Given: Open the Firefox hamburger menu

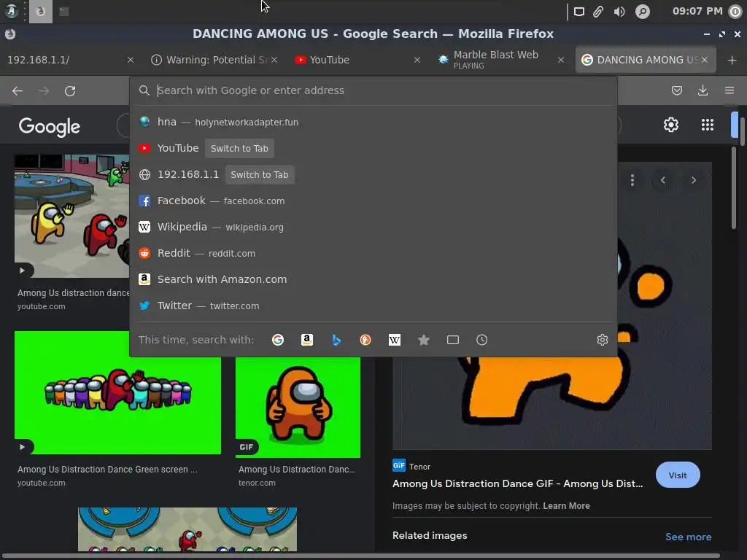Looking at the screenshot, I should tap(729, 90).
